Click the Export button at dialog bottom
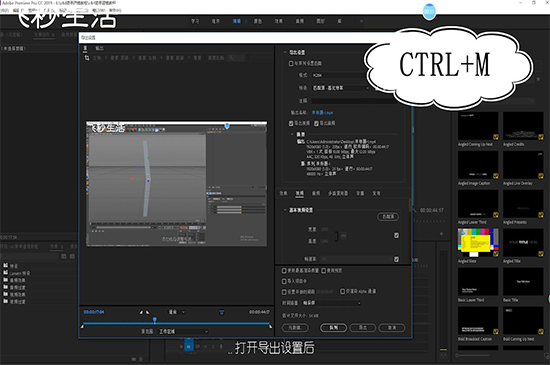This screenshot has height=365, width=550. [363, 327]
